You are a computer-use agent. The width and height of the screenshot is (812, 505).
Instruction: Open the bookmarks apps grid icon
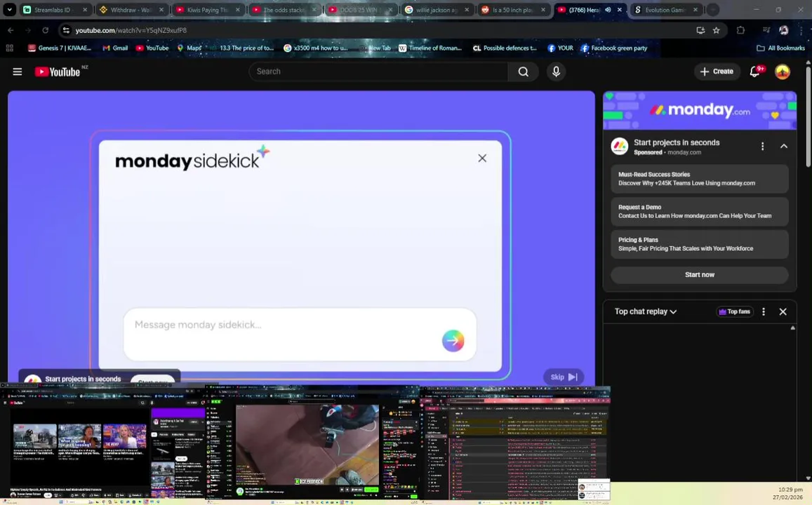(x=9, y=48)
